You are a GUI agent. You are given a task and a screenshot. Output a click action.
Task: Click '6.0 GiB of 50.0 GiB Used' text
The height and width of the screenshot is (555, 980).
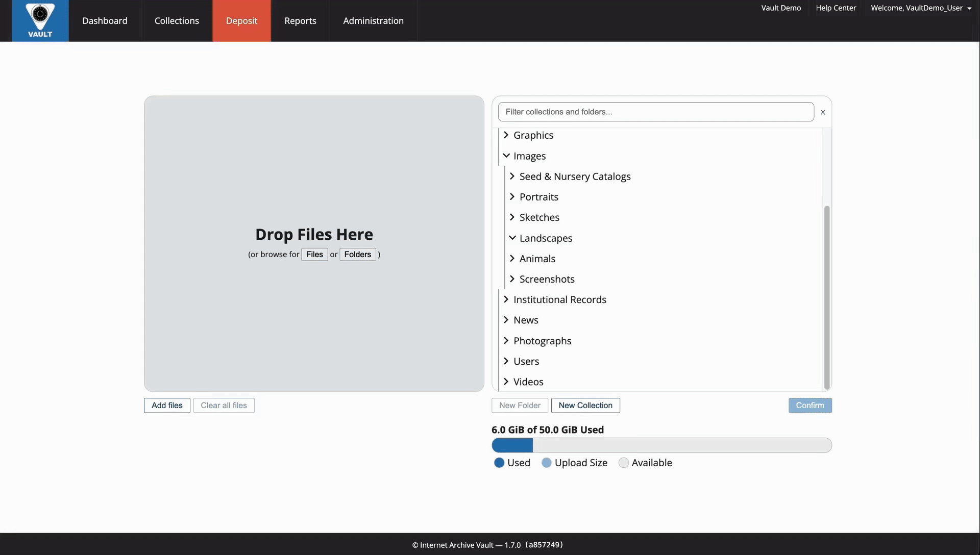click(x=547, y=430)
